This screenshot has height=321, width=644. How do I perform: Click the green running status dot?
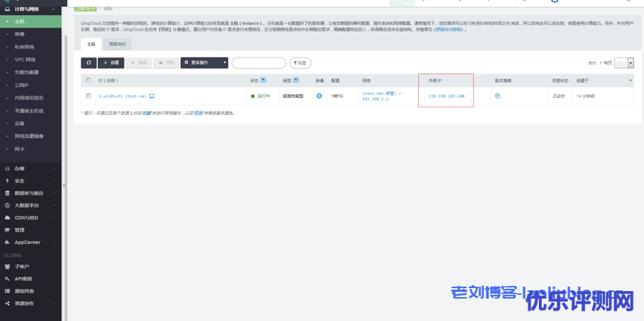pyautogui.click(x=253, y=96)
